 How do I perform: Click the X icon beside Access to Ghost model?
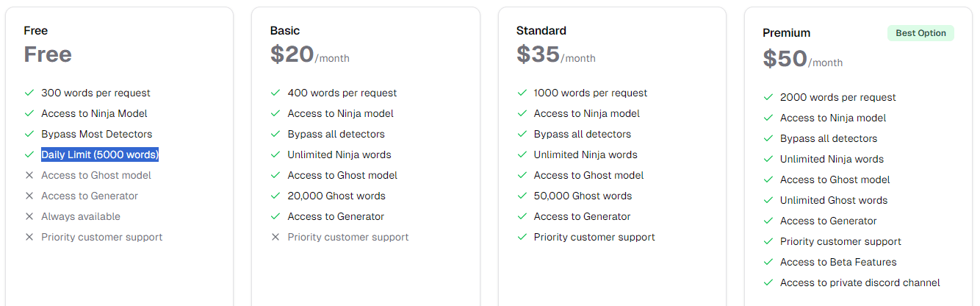[29, 175]
